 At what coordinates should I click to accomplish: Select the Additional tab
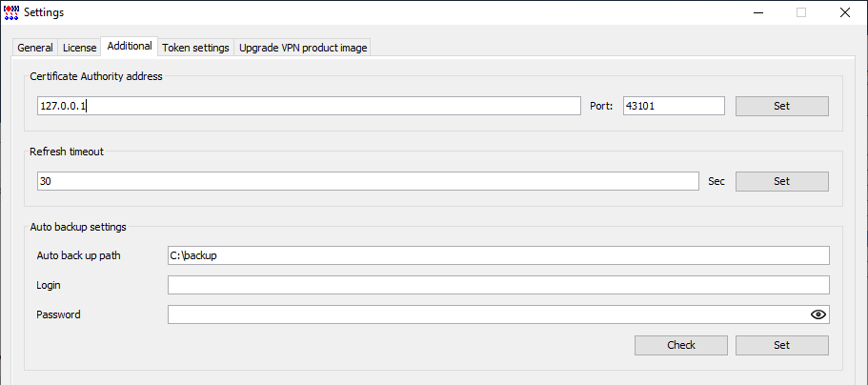click(x=130, y=46)
